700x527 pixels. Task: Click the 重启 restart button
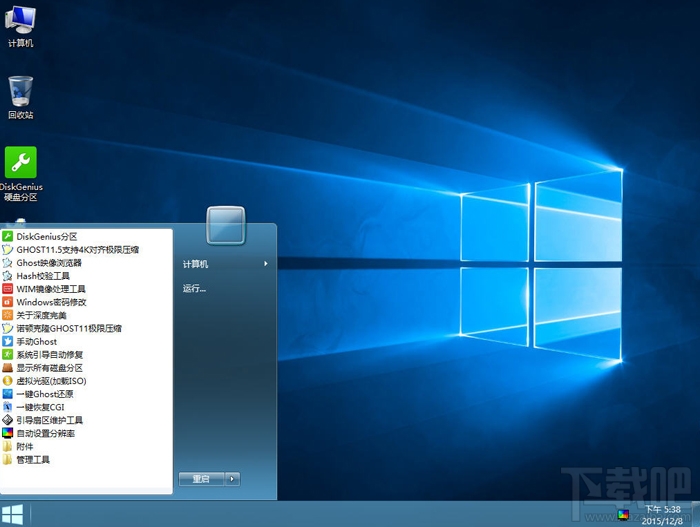pyautogui.click(x=201, y=479)
